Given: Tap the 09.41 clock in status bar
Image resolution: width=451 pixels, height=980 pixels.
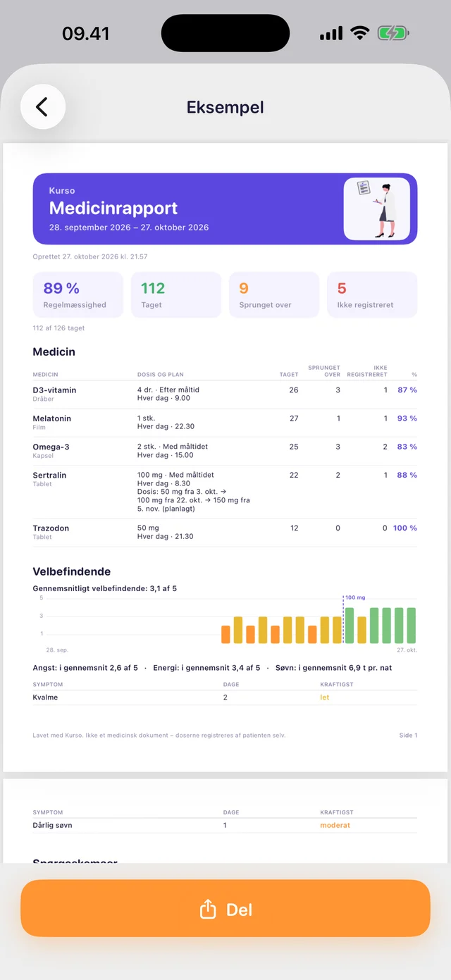Looking at the screenshot, I should coord(85,33).
